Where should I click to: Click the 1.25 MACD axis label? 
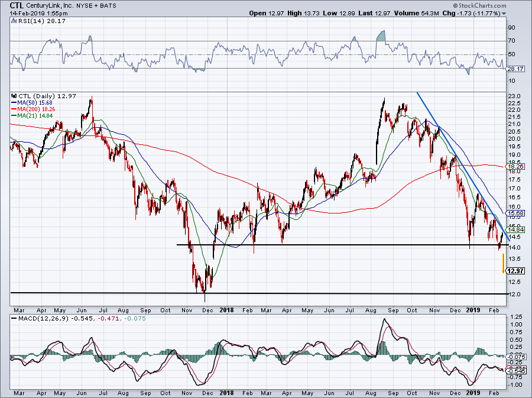click(x=517, y=317)
